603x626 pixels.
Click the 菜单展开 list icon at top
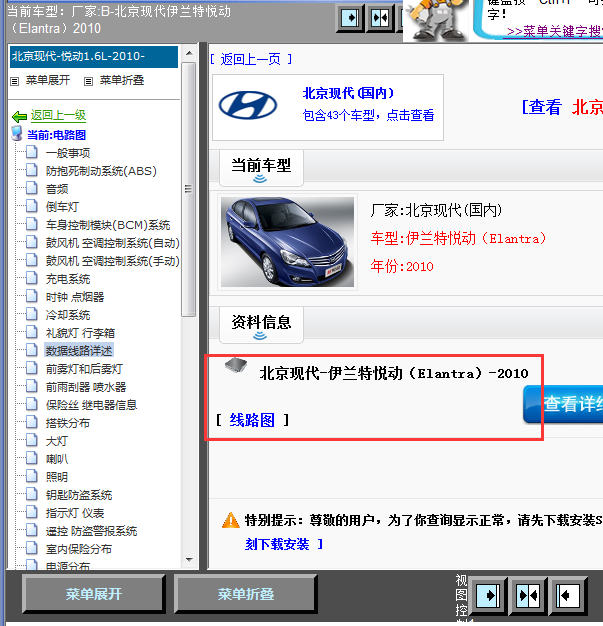point(15,81)
